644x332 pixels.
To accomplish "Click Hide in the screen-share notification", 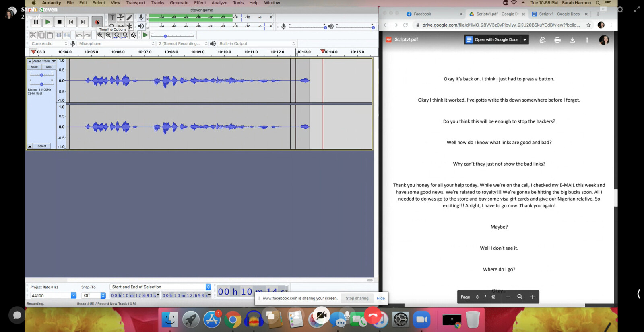I will coord(380,298).
